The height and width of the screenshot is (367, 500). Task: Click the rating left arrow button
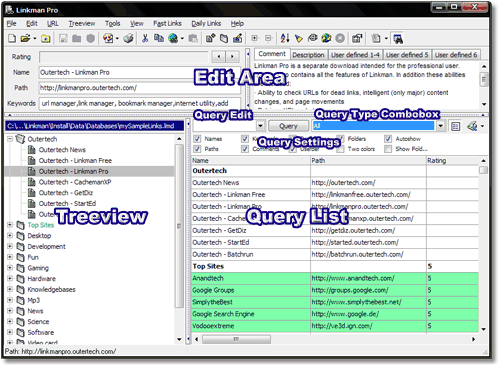coord(219,57)
